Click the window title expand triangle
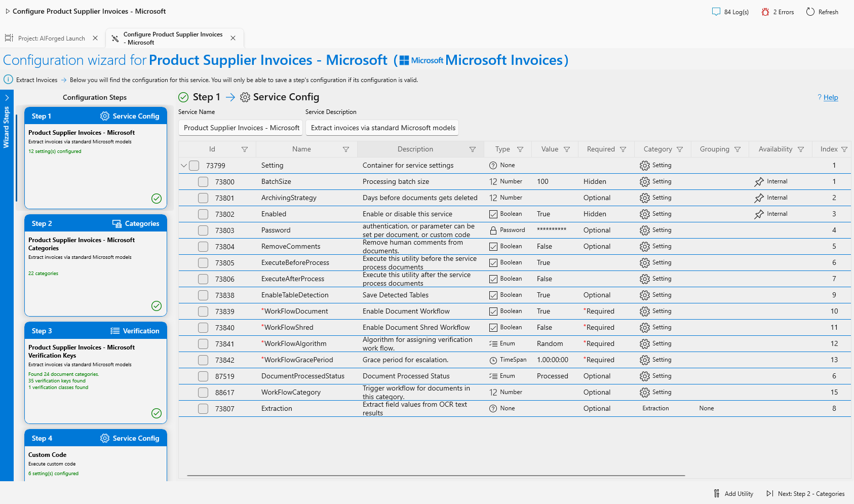Screen dimensions: 854x504 pyautogui.click(x=8, y=11)
